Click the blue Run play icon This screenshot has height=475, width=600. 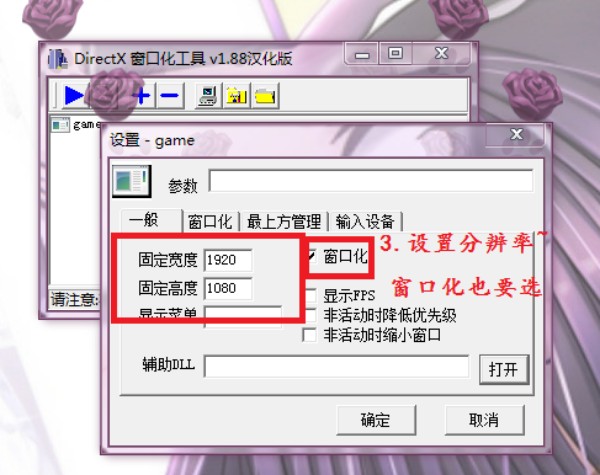click(73, 95)
